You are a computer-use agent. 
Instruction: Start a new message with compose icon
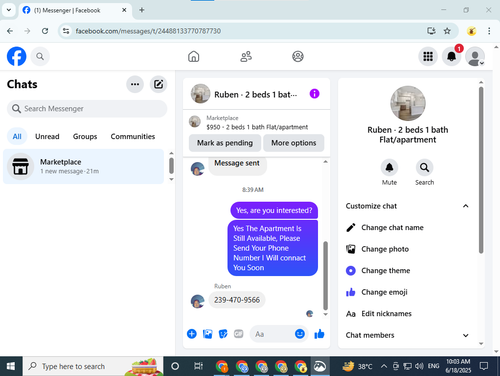(x=158, y=84)
